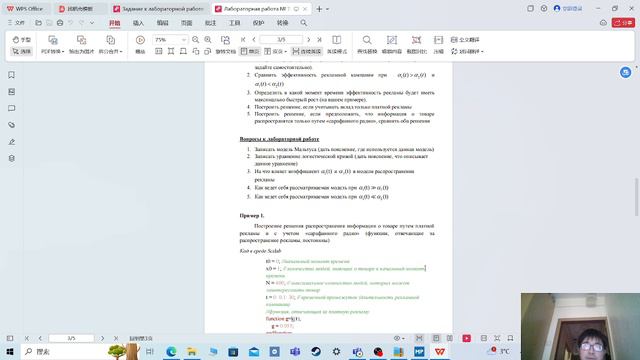Click the toolbar page number field
This screenshot has height=360, width=640.
tap(281, 40)
